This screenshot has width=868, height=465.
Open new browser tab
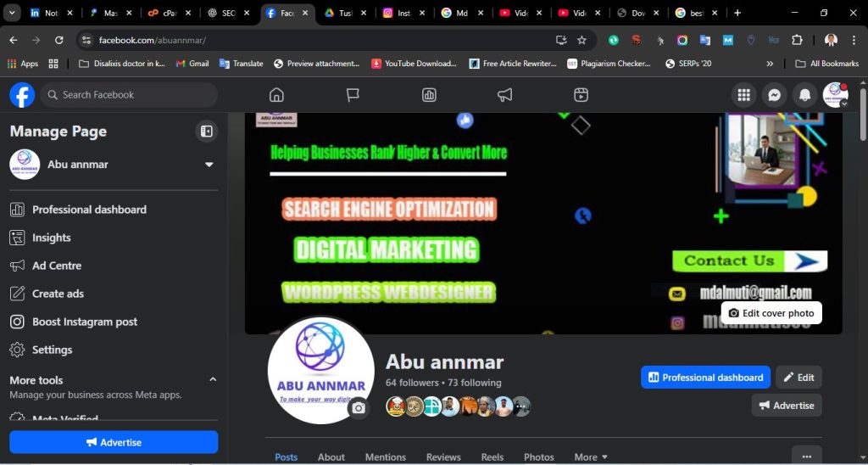[x=737, y=13]
